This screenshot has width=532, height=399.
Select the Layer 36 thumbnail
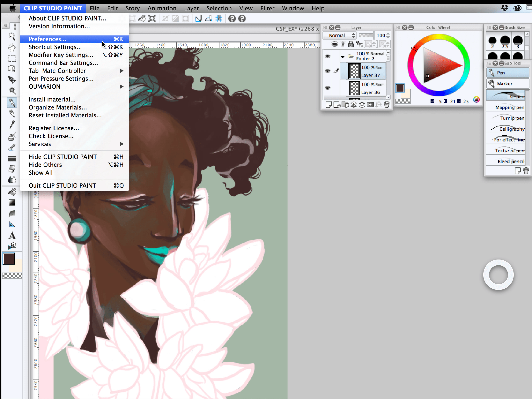[x=354, y=88]
